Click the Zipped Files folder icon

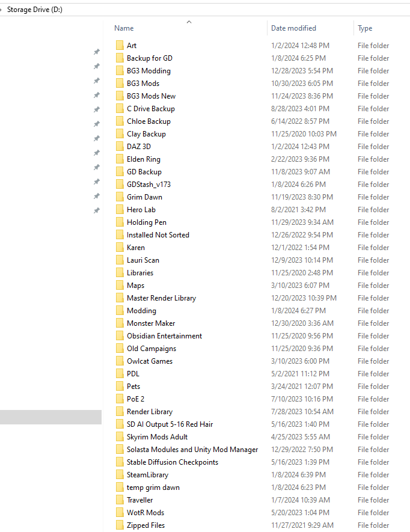(x=120, y=525)
